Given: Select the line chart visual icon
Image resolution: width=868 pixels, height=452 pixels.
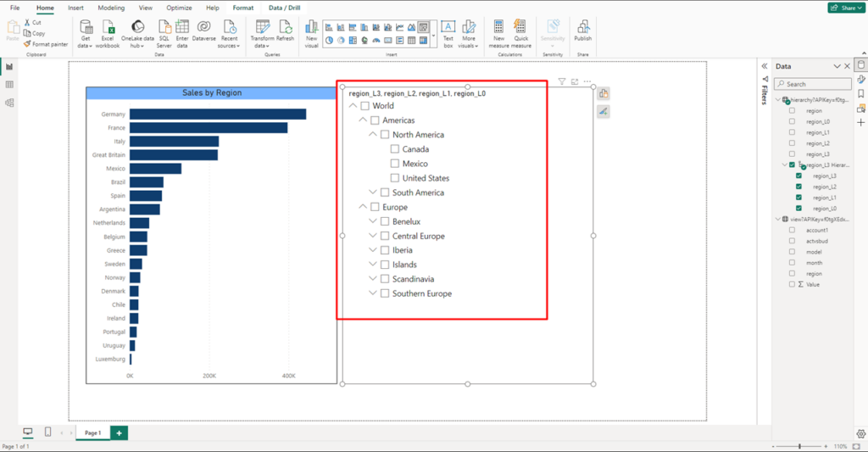Looking at the screenshot, I should tap(400, 27).
